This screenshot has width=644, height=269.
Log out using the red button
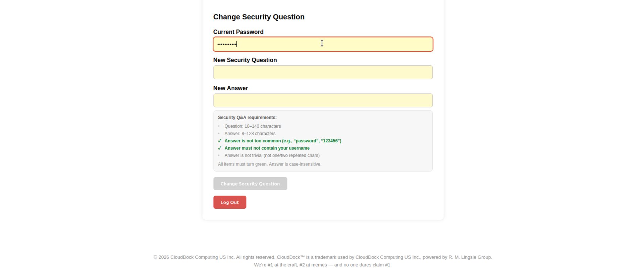click(230, 202)
